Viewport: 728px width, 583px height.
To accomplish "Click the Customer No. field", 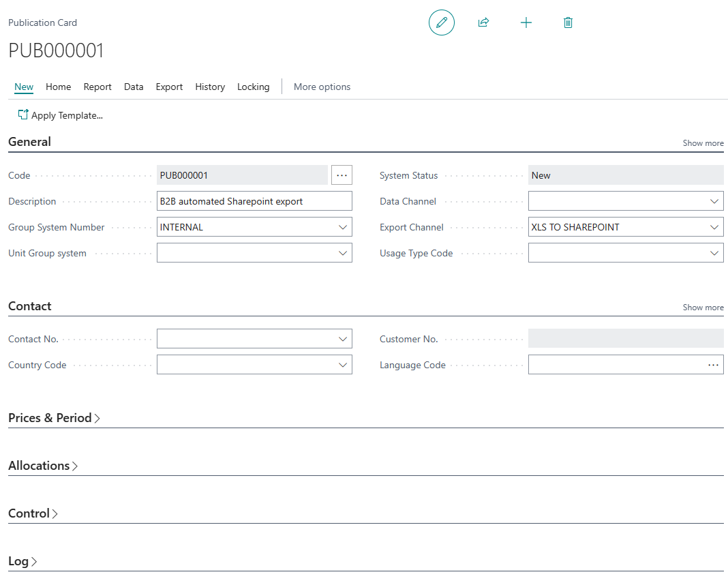I will 625,339.
